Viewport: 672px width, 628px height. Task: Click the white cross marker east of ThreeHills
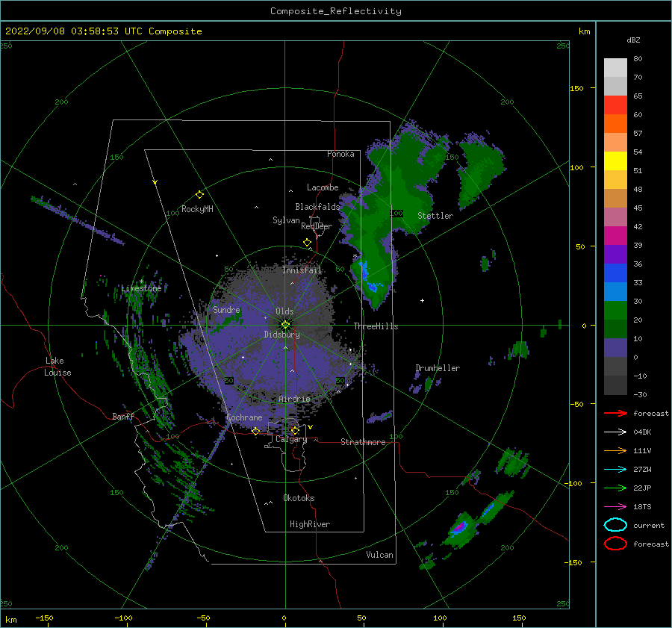[422, 300]
